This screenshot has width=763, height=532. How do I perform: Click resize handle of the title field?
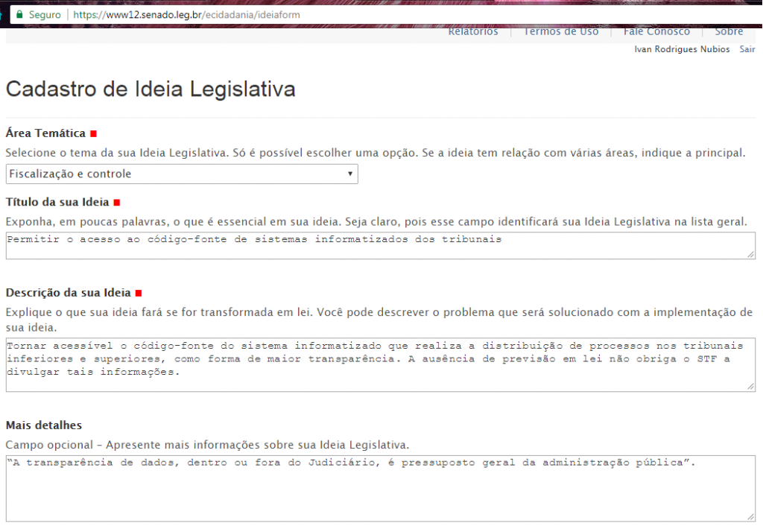[x=750, y=254]
